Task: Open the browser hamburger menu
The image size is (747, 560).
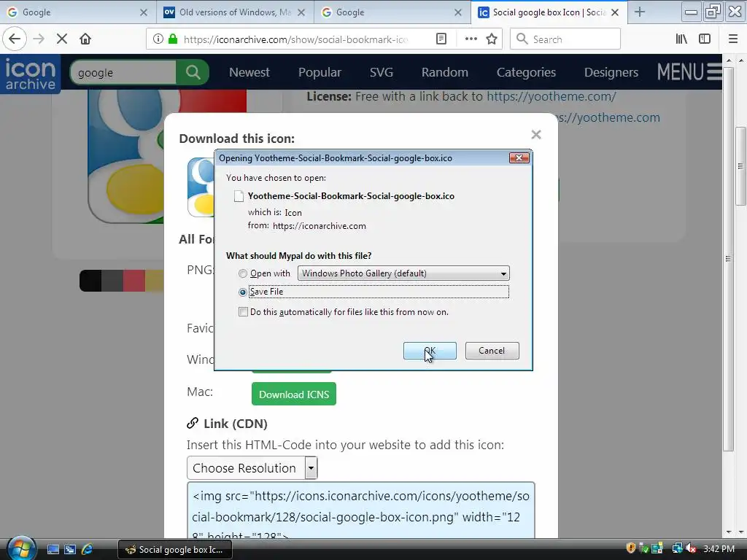Action: [733, 39]
